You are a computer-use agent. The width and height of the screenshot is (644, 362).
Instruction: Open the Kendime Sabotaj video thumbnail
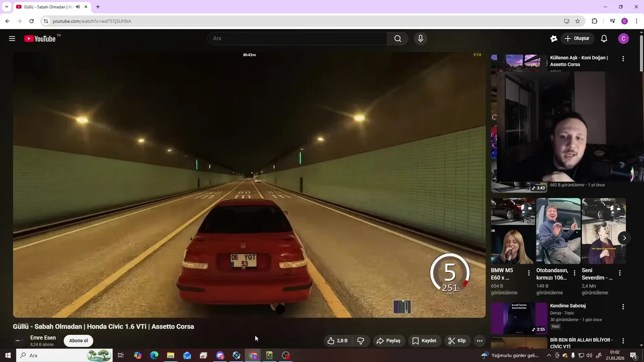519,318
